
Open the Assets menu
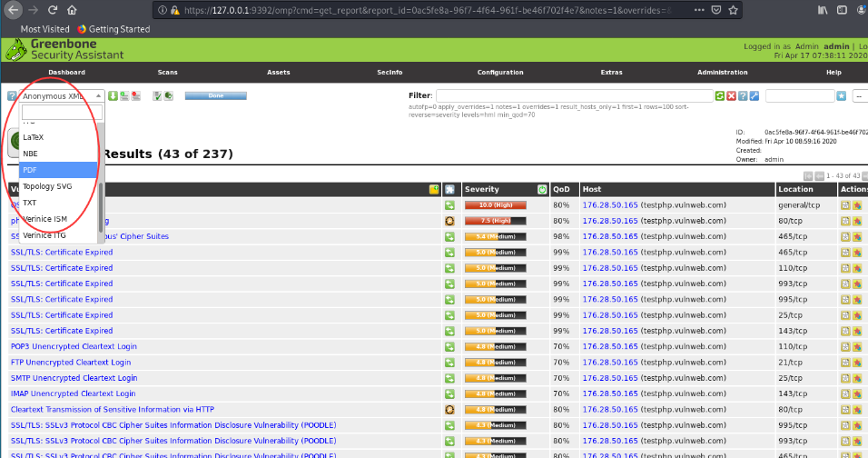tap(279, 73)
